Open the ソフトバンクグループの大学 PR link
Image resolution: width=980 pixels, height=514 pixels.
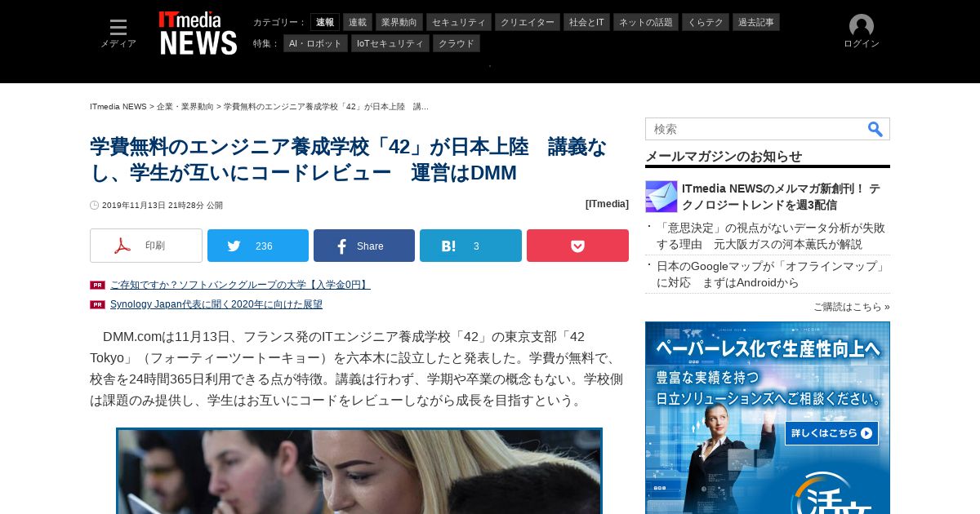point(240,285)
